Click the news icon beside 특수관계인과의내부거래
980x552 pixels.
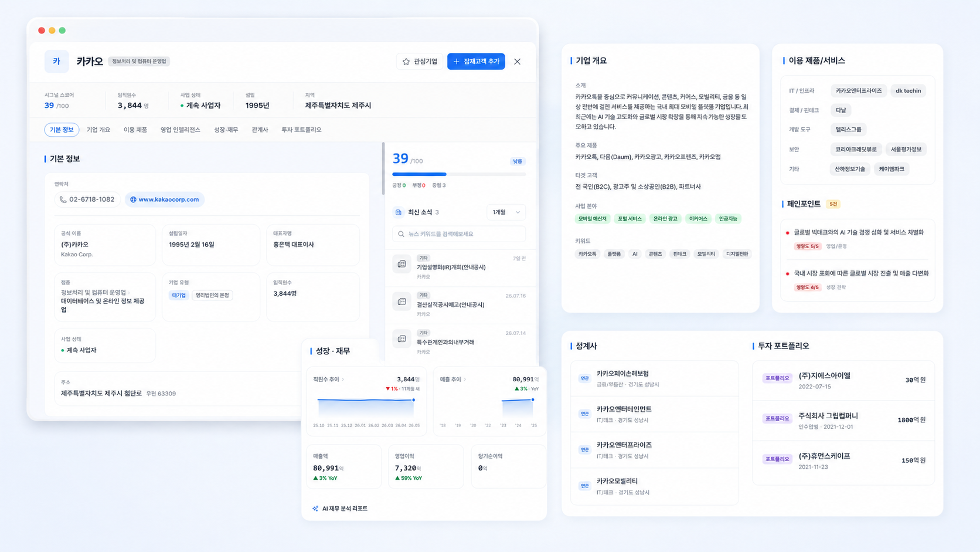pos(401,339)
